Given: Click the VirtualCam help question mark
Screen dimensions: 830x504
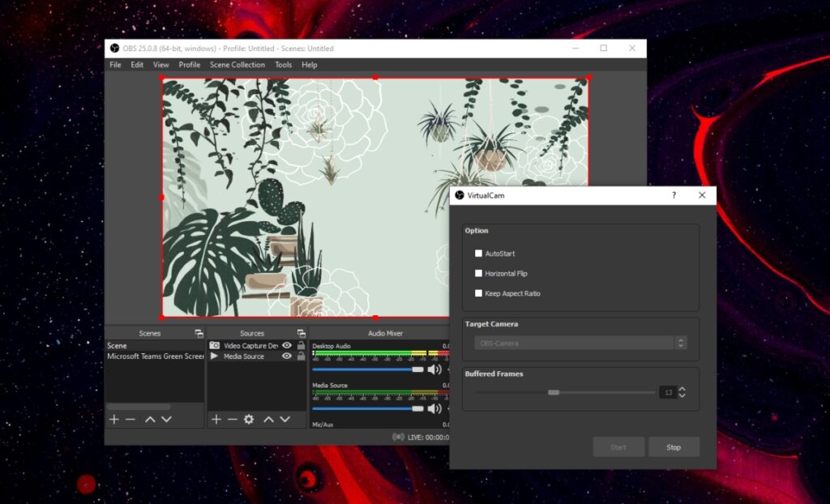Looking at the screenshot, I should click(673, 195).
